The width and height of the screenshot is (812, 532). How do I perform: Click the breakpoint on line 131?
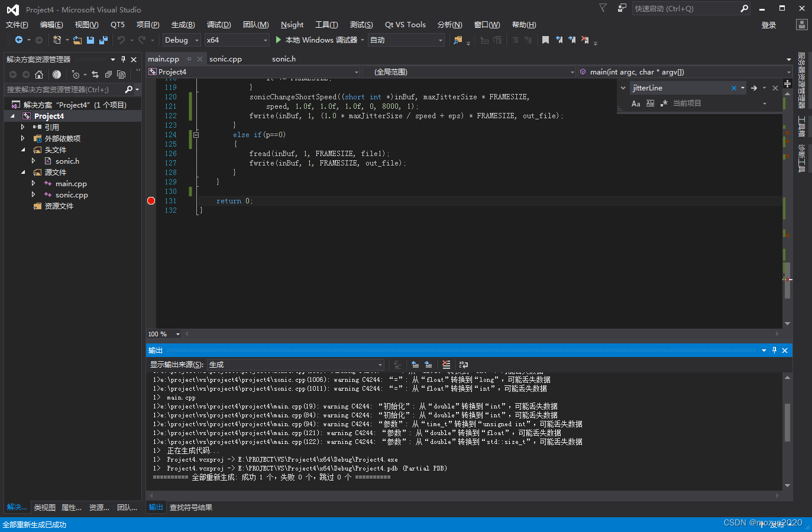[x=151, y=201]
